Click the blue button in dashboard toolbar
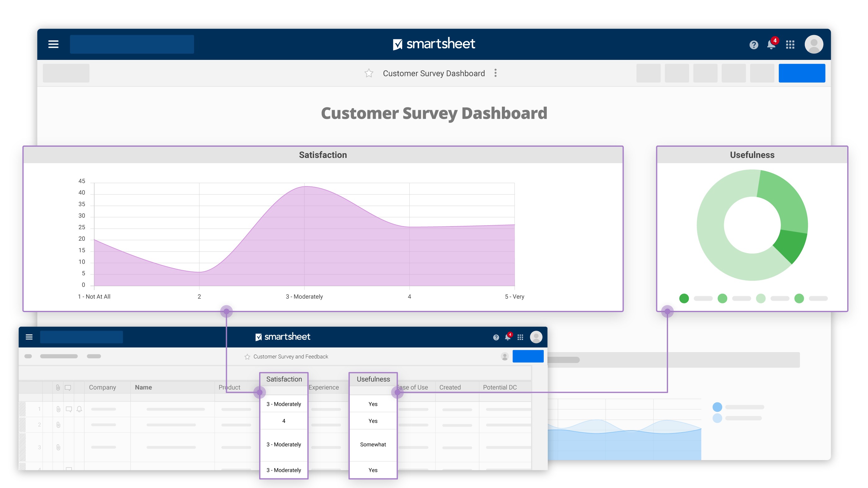The height and width of the screenshot is (488, 868). click(x=802, y=73)
